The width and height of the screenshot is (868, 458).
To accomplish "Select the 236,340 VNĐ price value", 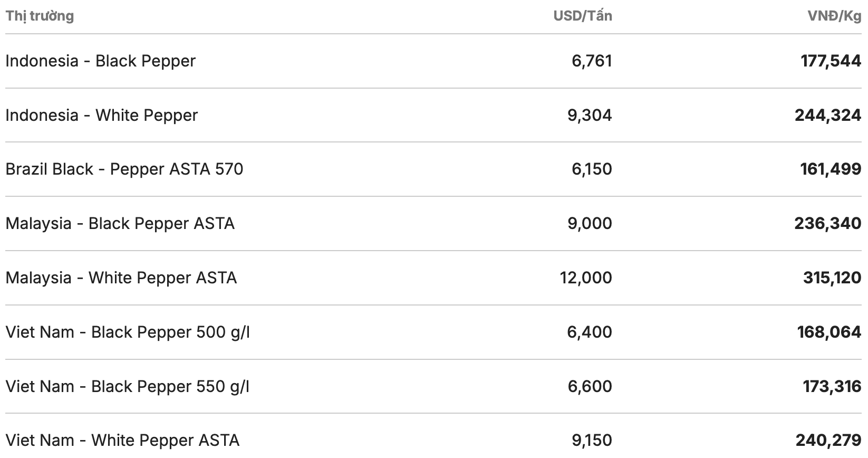I will tap(828, 223).
